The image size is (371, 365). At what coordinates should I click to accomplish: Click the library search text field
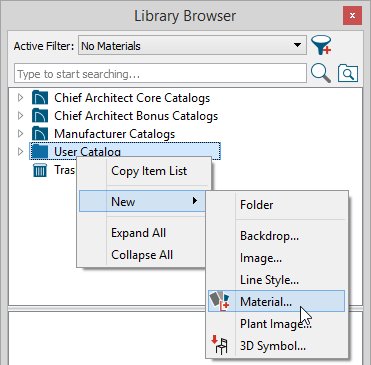pos(160,73)
